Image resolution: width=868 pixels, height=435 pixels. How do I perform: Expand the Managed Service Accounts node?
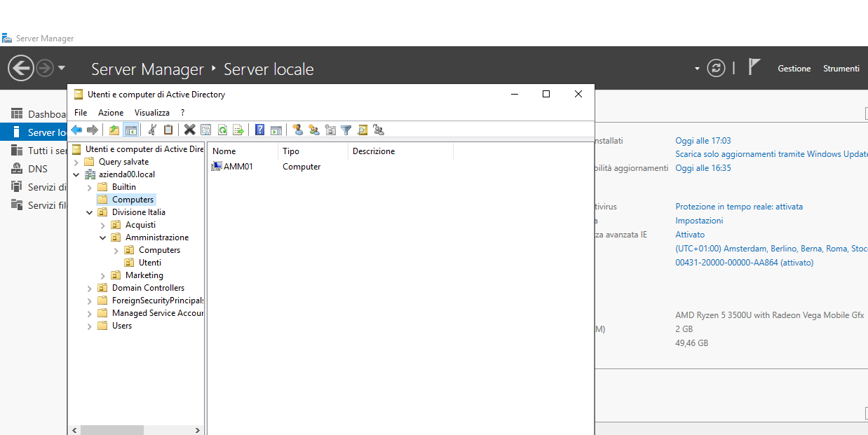click(90, 313)
